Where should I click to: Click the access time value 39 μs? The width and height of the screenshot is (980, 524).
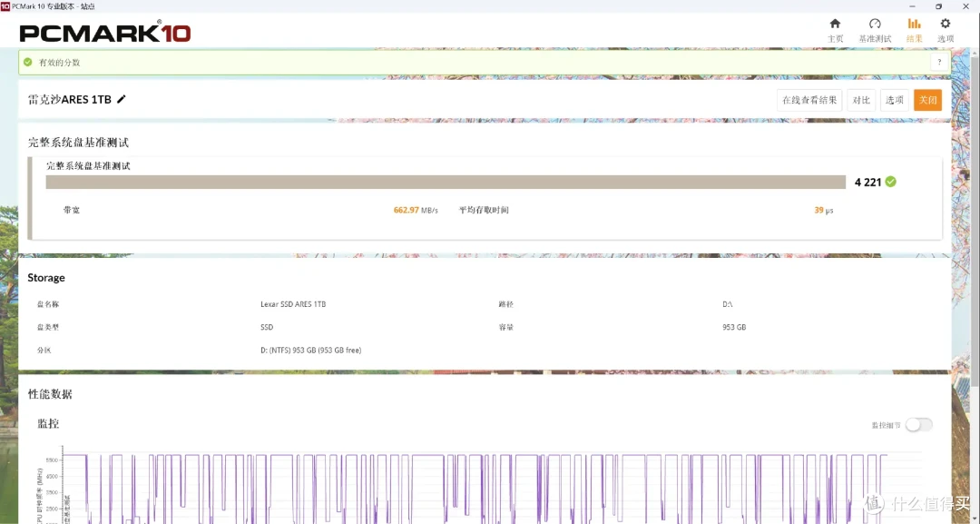pos(824,210)
